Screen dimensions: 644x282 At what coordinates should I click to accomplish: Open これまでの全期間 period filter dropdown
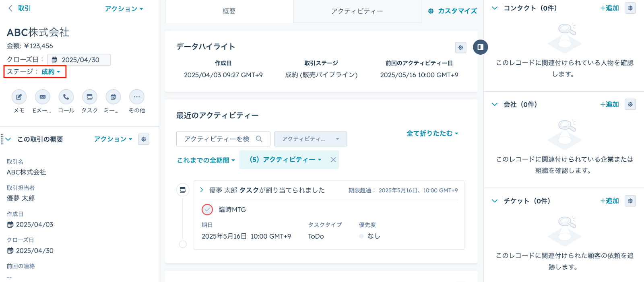pos(206,160)
